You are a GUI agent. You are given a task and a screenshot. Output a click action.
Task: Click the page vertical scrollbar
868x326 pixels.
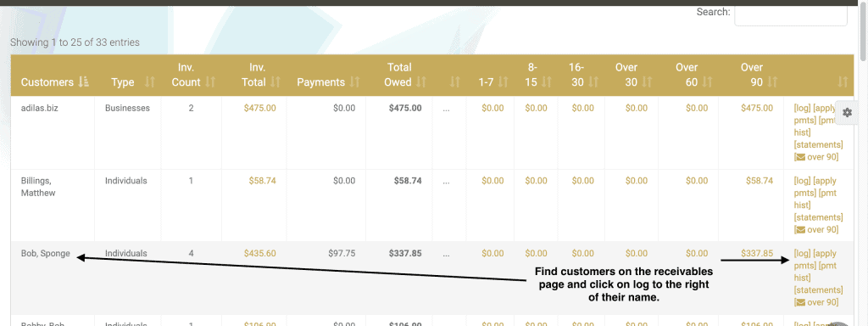coord(864,166)
